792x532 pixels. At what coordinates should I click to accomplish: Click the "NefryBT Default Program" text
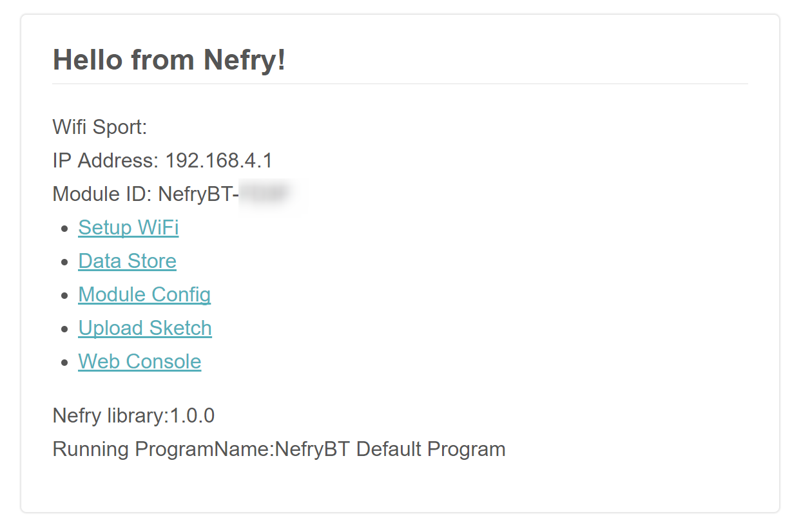tap(390, 450)
